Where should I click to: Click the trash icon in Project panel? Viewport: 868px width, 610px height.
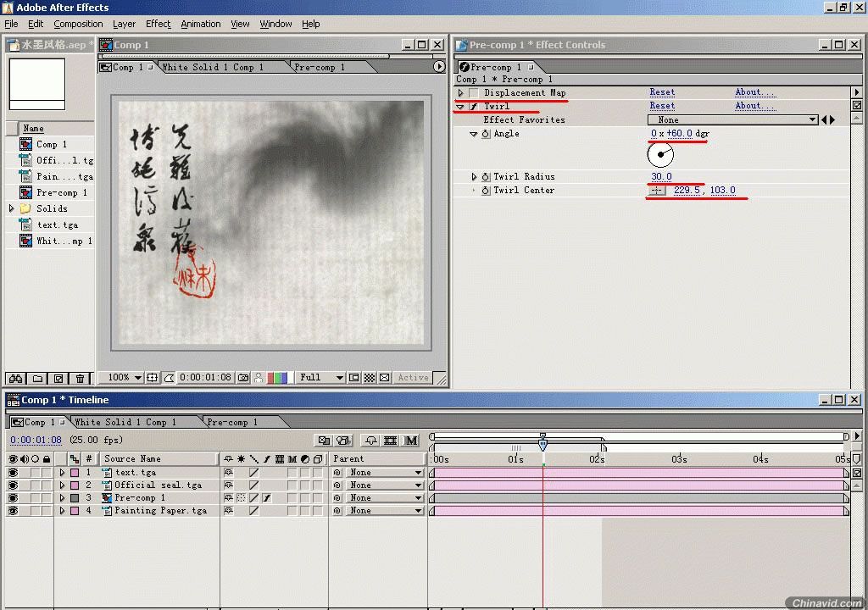pyautogui.click(x=80, y=379)
